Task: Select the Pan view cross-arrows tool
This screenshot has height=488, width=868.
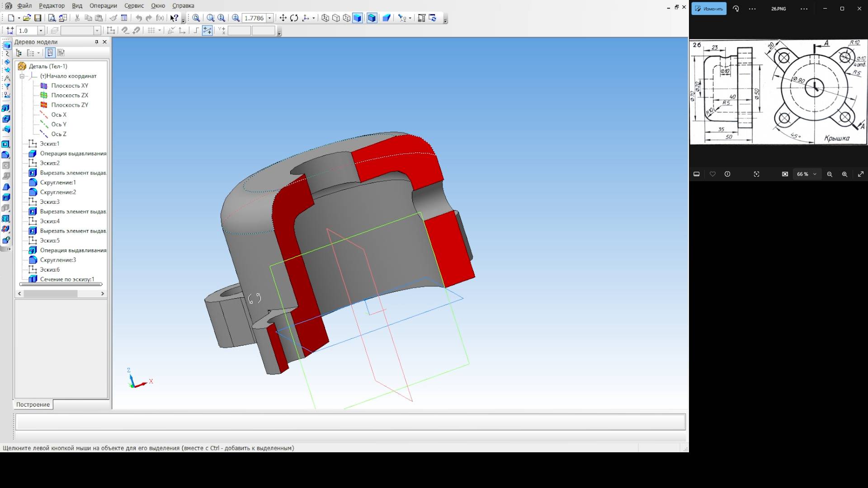Action: [283, 18]
